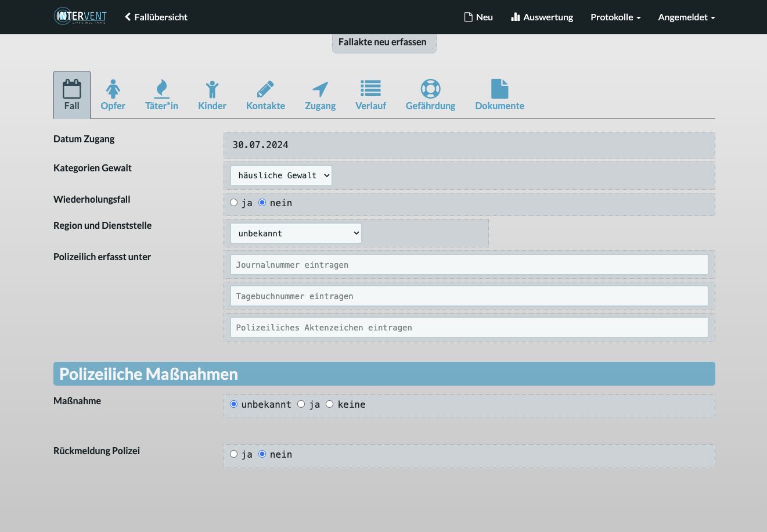Open Kategorien Gewalt dropdown
Screen dimensions: 767x532
[281, 175]
